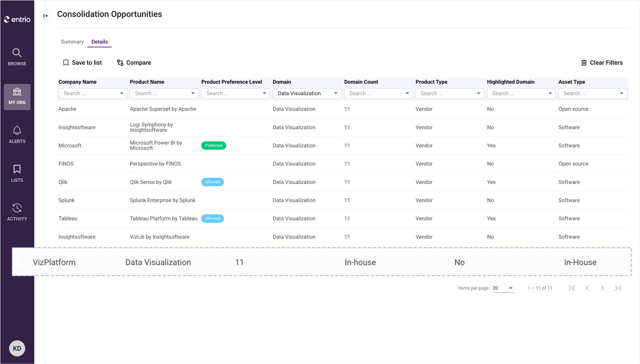This screenshot has width=640, height=364.
Task: Click the Allowed badge on Tableau row
Action: (x=212, y=218)
